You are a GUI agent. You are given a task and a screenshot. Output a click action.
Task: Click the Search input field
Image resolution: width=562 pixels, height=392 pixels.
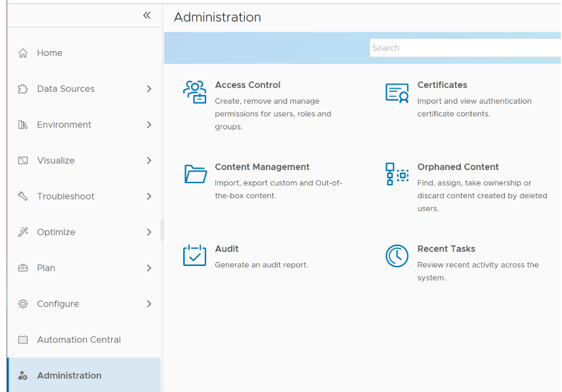coord(465,48)
